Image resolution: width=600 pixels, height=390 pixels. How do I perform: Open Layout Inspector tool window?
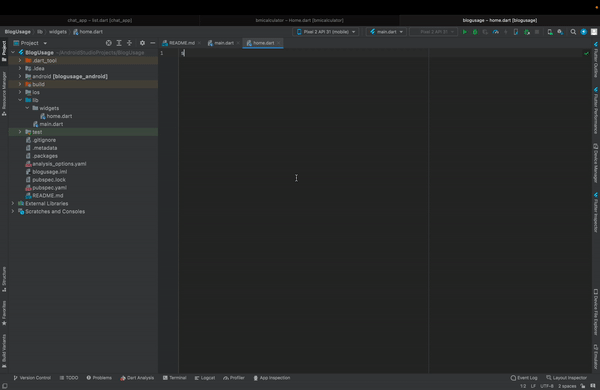click(x=566, y=378)
